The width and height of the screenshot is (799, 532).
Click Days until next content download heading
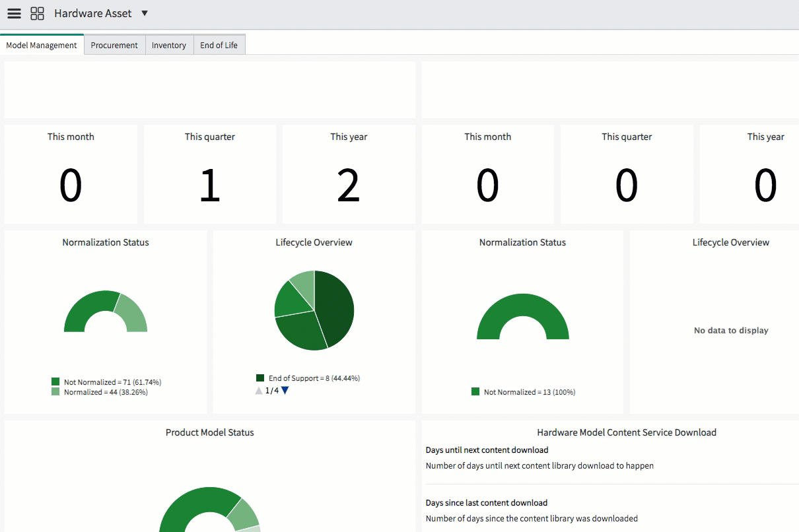coord(487,450)
